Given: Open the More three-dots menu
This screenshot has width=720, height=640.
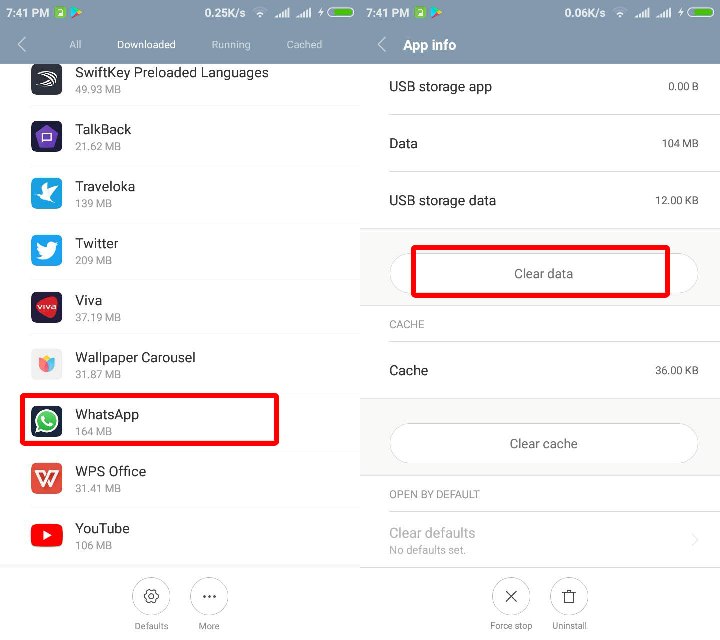Looking at the screenshot, I should (209, 596).
